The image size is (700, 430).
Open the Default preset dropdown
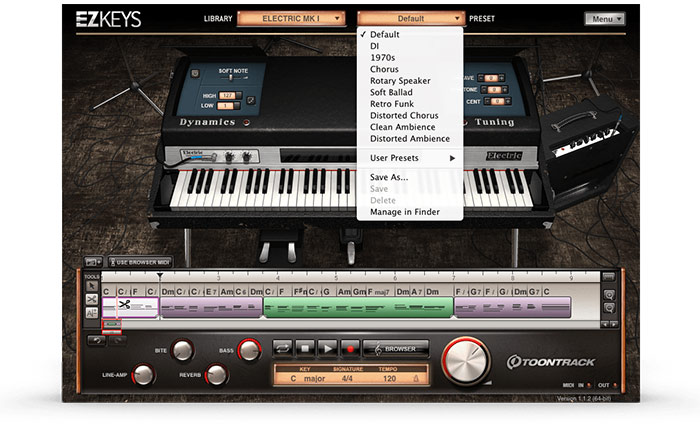410,19
